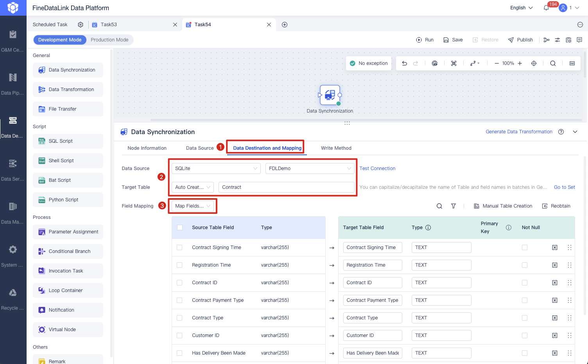Open the help question mark beside Generate Data Transformation
The height and width of the screenshot is (364, 588).
pos(561,132)
